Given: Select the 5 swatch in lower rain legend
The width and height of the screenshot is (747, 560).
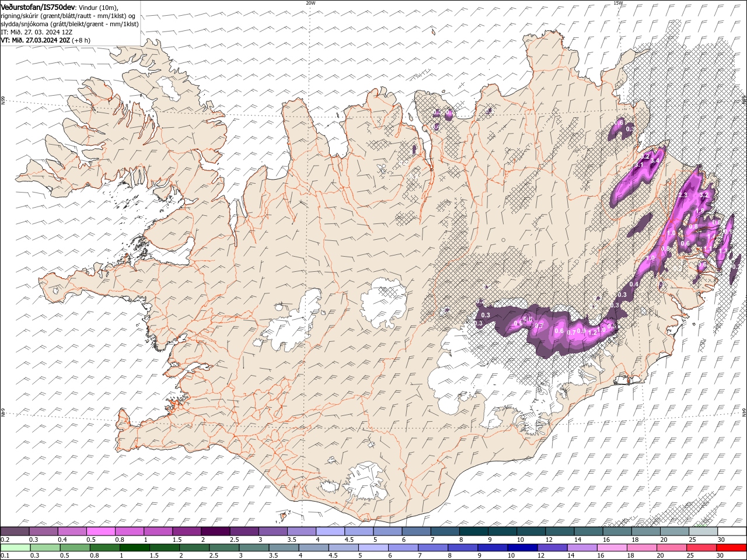Looking at the screenshot, I should [x=373, y=548].
